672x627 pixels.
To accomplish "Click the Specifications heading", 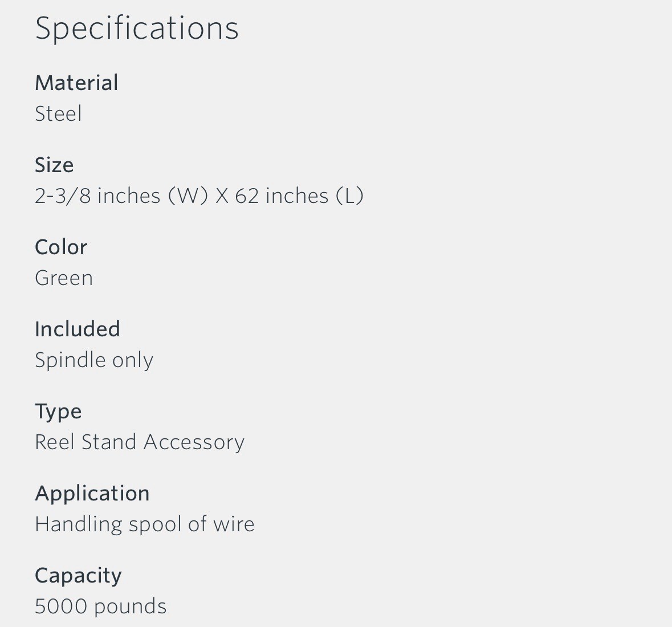I will (137, 28).
